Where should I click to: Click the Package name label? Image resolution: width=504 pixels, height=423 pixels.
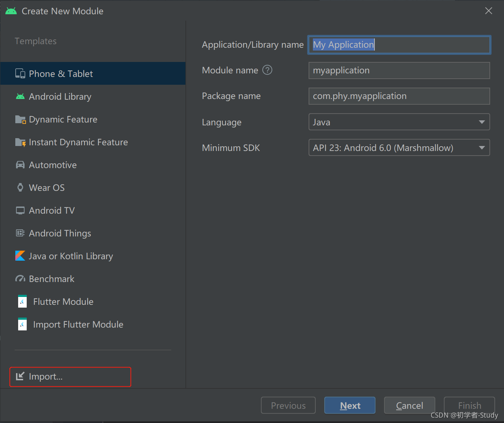231,96
